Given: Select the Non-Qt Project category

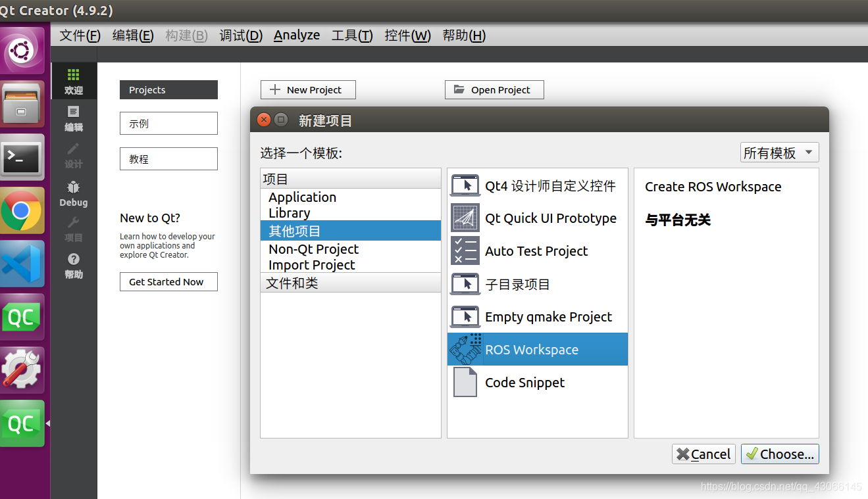Looking at the screenshot, I should tap(313, 249).
